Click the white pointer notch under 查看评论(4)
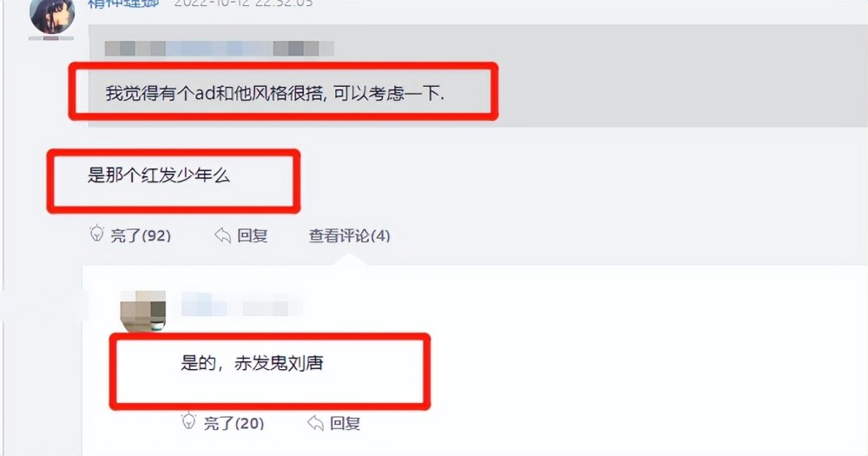The height and width of the screenshot is (456, 868). [x=349, y=260]
